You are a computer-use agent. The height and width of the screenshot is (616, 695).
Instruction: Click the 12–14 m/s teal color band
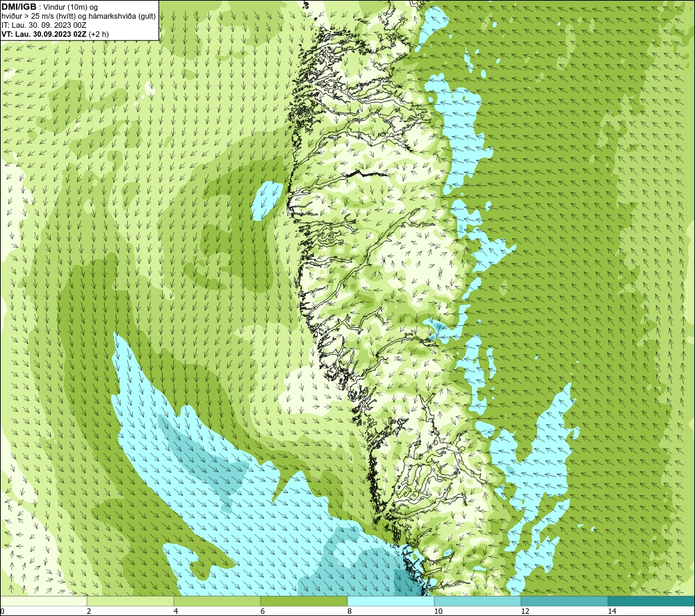(x=564, y=601)
